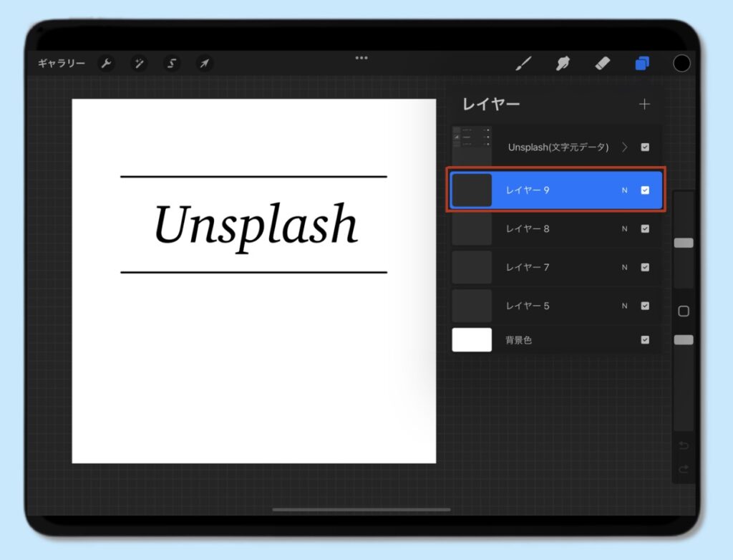Screen dimensions: 733x560
Task: Expand the Unsplash(文字元データ) group chevron
Action: [624, 148]
